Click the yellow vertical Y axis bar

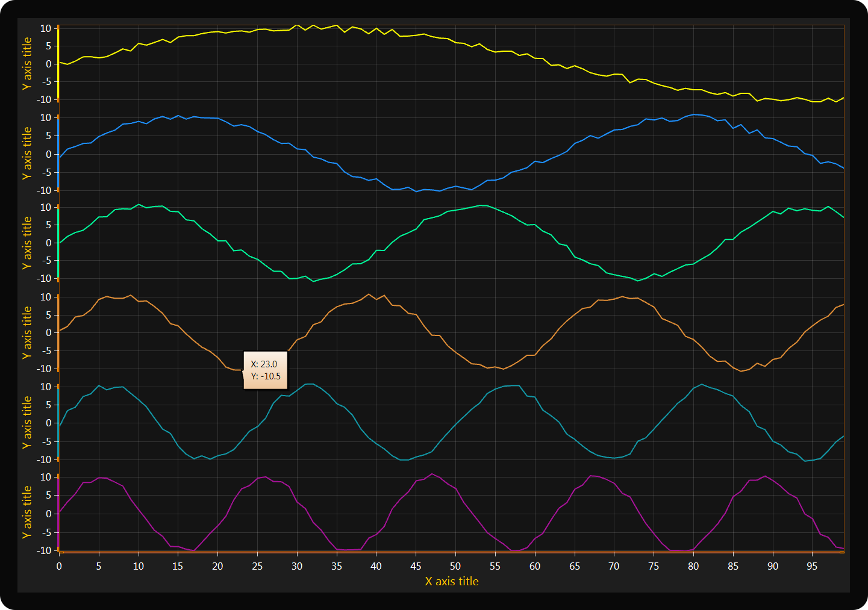coord(58,64)
